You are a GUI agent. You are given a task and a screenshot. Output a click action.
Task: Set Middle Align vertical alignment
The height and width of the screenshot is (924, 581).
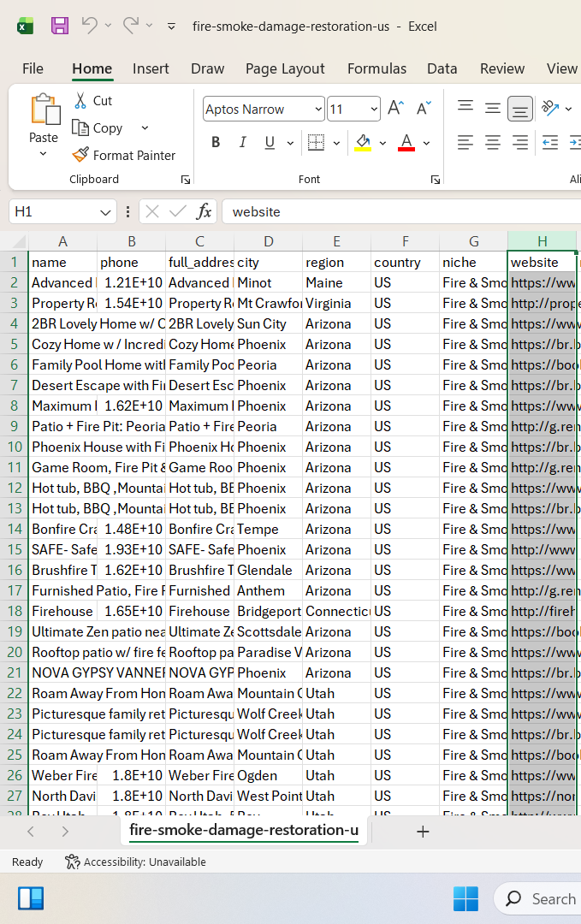click(493, 108)
